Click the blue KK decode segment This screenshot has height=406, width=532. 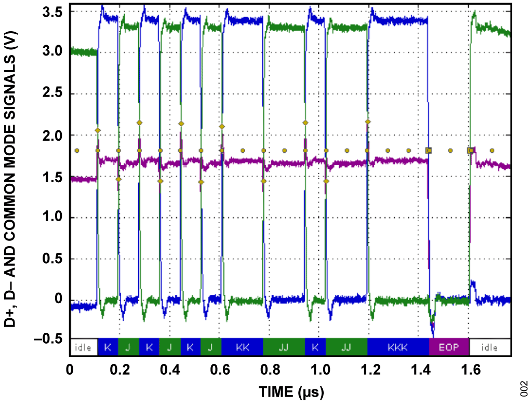(x=242, y=347)
